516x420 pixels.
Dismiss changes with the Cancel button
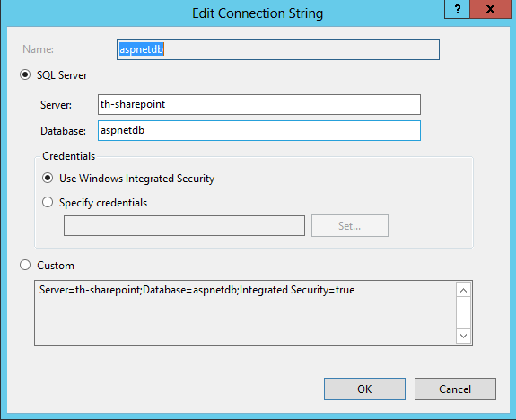pos(455,389)
